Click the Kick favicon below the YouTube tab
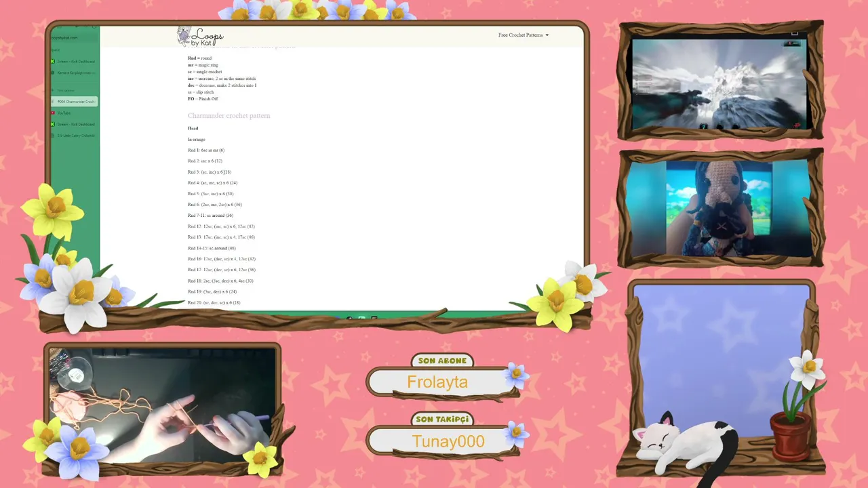This screenshot has width=868, height=488. (53, 125)
